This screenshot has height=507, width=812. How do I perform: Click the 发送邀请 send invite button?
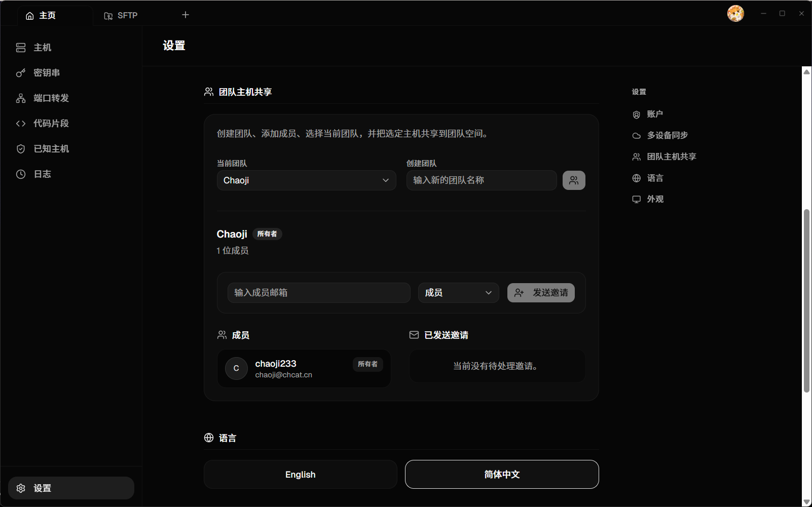pos(541,293)
